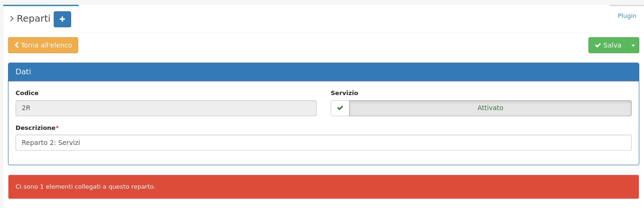
Task: Go back via Torna all'elenco button
Action: 43,45
